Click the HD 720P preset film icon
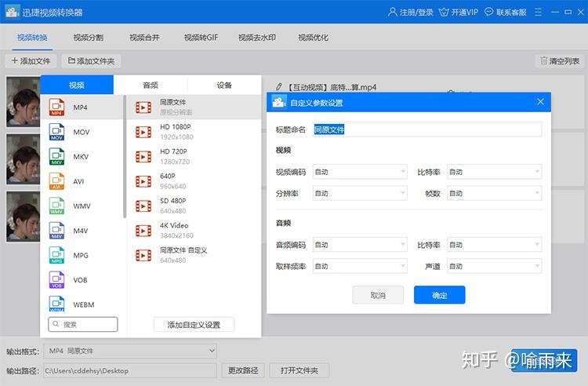The height and width of the screenshot is (386, 588). [143, 157]
